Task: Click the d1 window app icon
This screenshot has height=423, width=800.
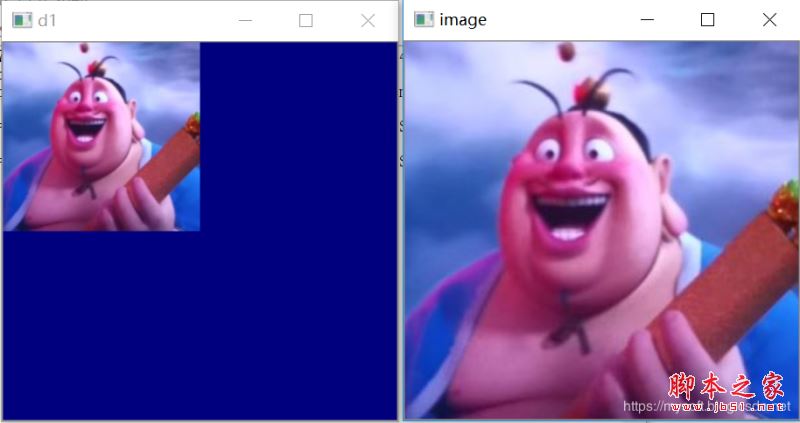Action: click(22, 20)
